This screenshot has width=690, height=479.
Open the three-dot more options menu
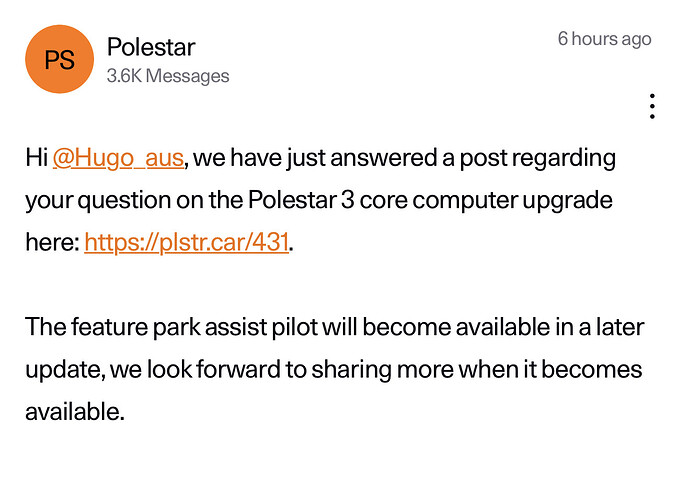pos(651,106)
